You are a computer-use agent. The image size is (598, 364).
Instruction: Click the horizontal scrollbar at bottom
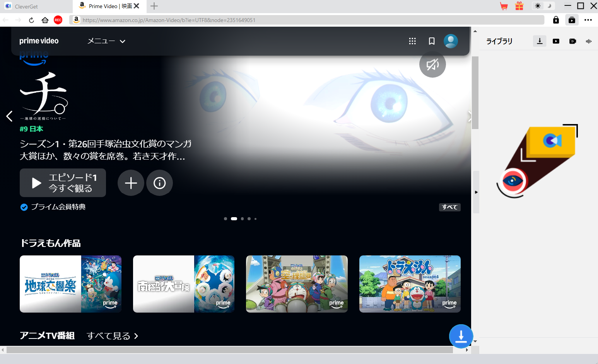click(230, 350)
